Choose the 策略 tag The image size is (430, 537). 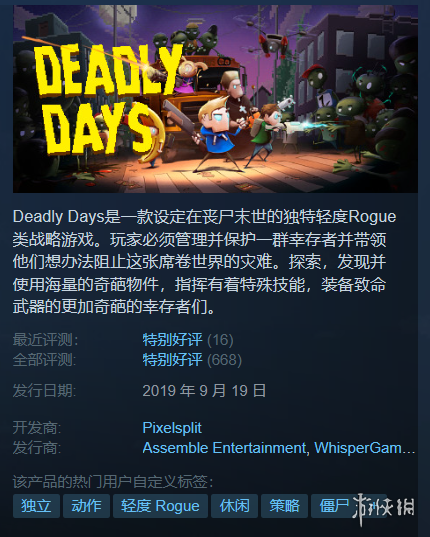284,506
